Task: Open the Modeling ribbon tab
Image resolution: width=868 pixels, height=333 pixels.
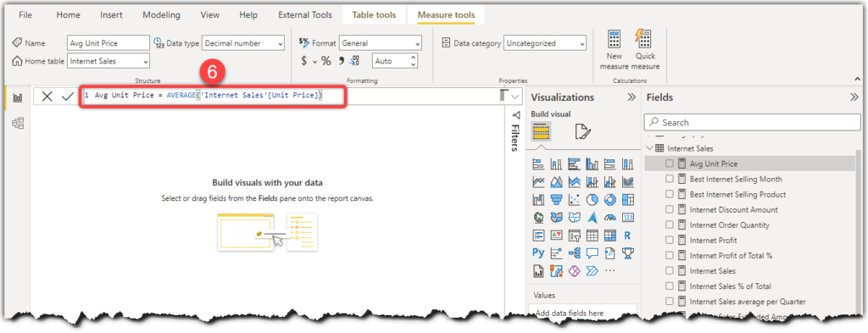Action: pos(162,15)
